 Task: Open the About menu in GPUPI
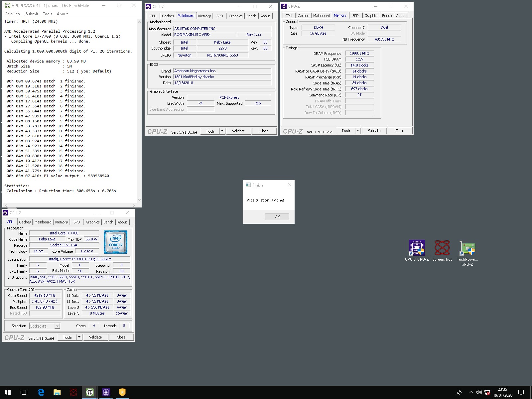(x=62, y=14)
